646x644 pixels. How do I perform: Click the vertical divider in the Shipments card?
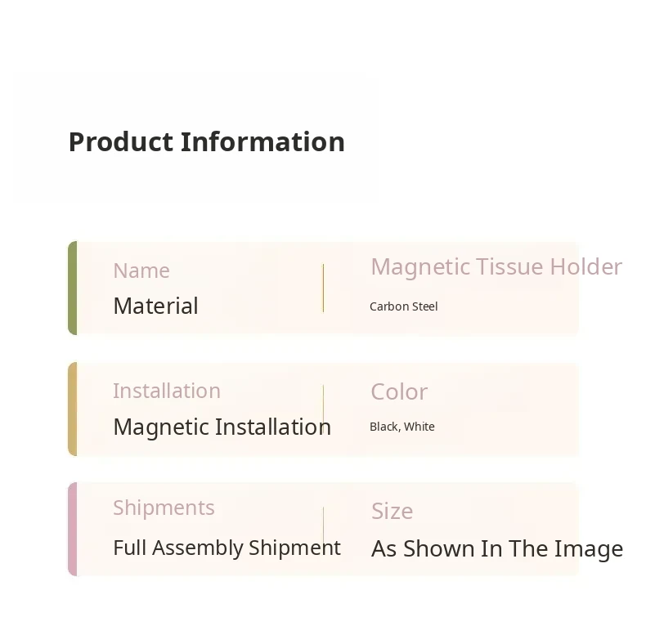(x=323, y=530)
